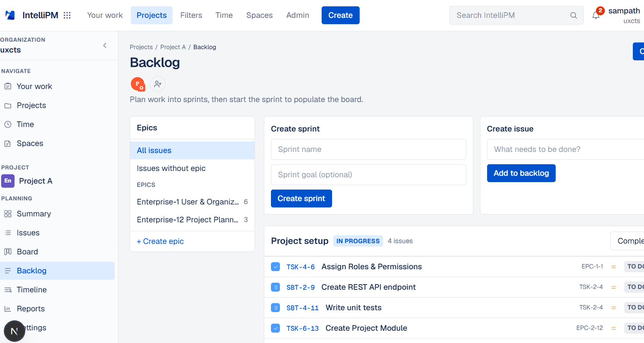This screenshot has height=343, width=644.
Task: Open issue key SBT-2-9
Action: pyautogui.click(x=301, y=288)
